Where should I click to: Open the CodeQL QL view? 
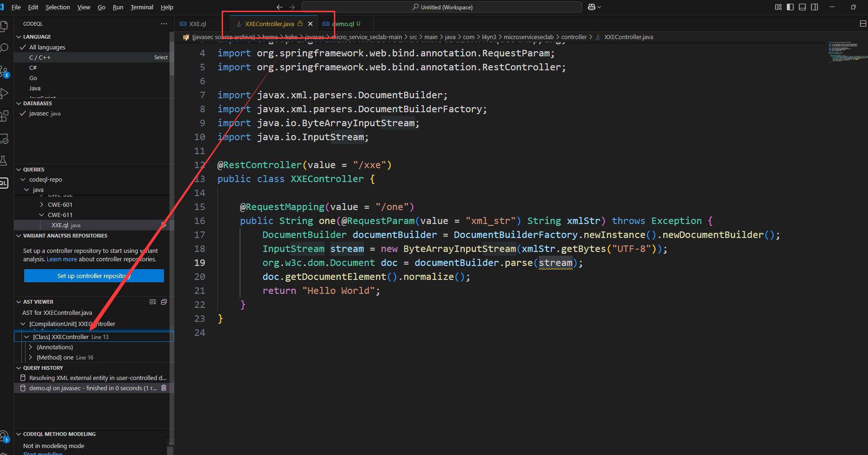4,183
